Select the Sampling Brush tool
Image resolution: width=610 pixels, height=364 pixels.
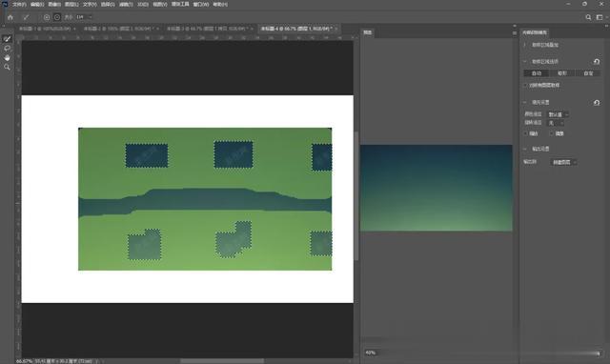pos(7,39)
